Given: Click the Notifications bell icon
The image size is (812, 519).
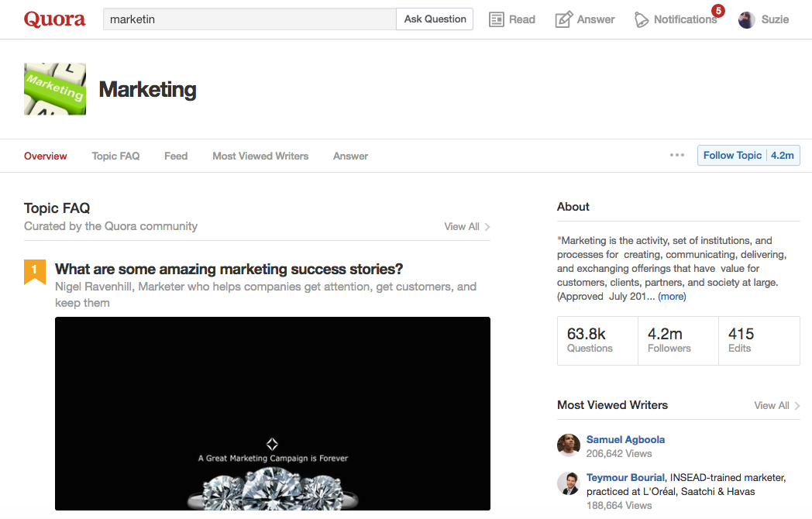Looking at the screenshot, I should tap(641, 19).
